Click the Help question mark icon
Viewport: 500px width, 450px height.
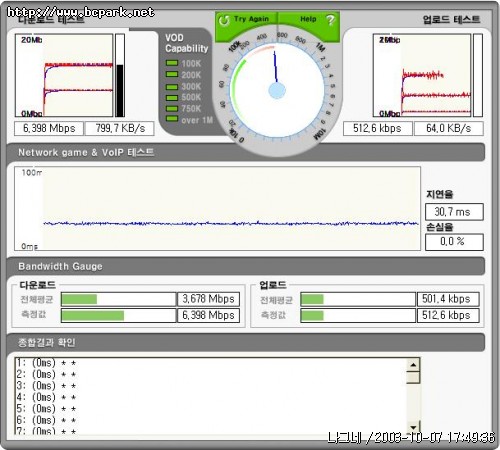point(330,20)
